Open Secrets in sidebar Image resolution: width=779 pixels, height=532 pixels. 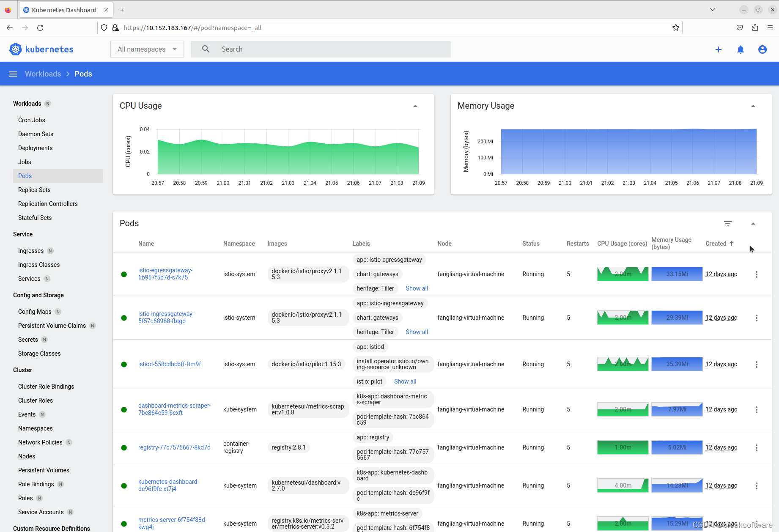click(28, 340)
